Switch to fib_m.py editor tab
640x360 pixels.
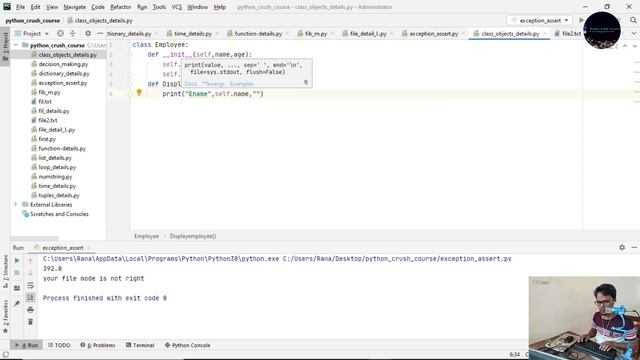[x=316, y=34]
